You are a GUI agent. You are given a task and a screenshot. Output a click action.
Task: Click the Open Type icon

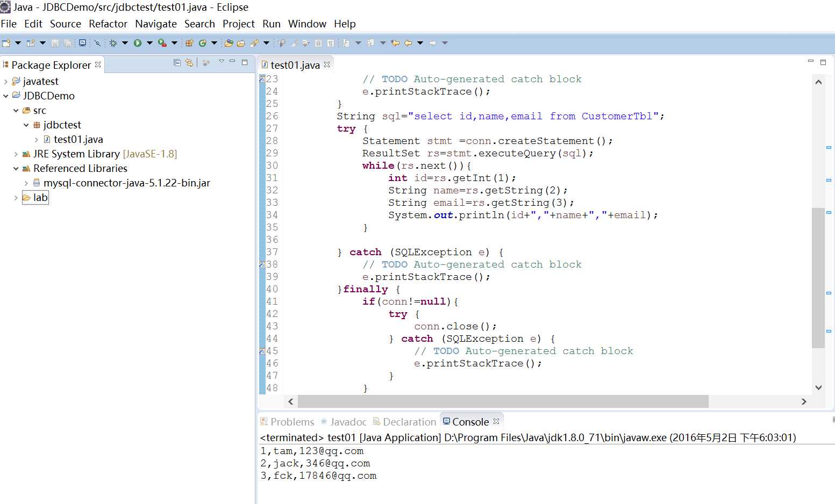(x=229, y=43)
